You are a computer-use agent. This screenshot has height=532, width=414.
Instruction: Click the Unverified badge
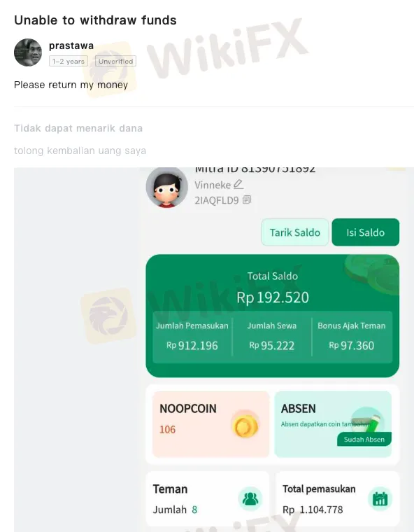[115, 61]
